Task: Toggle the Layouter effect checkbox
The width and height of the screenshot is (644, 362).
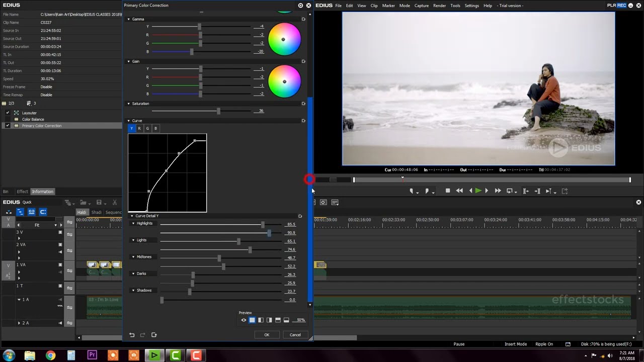Action: tap(8, 113)
